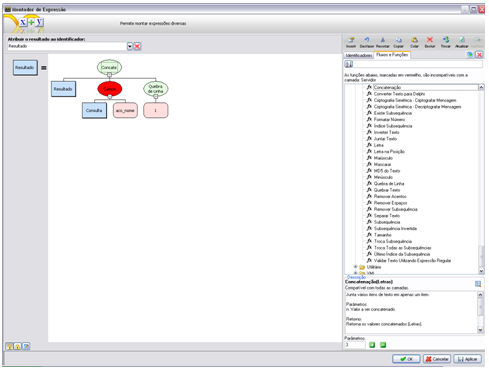Select the Fluxos e Funções tab

tap(392, 55)
